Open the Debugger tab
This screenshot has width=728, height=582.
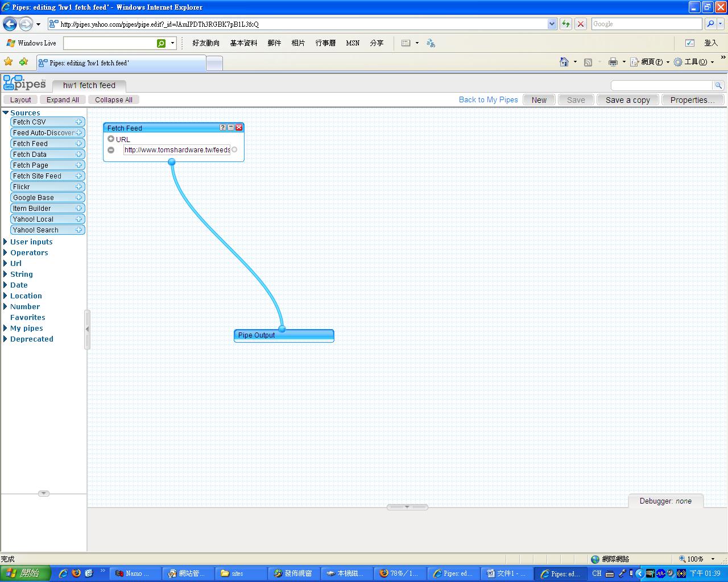[665, 501]
